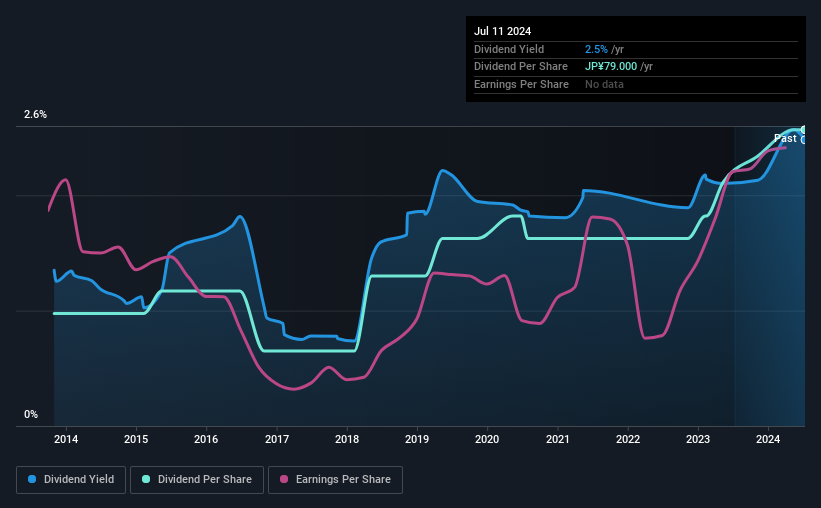Click the JP¥79.000 dividend value
Viewport: 821px width, 508px height.
[x=611, y=67]
